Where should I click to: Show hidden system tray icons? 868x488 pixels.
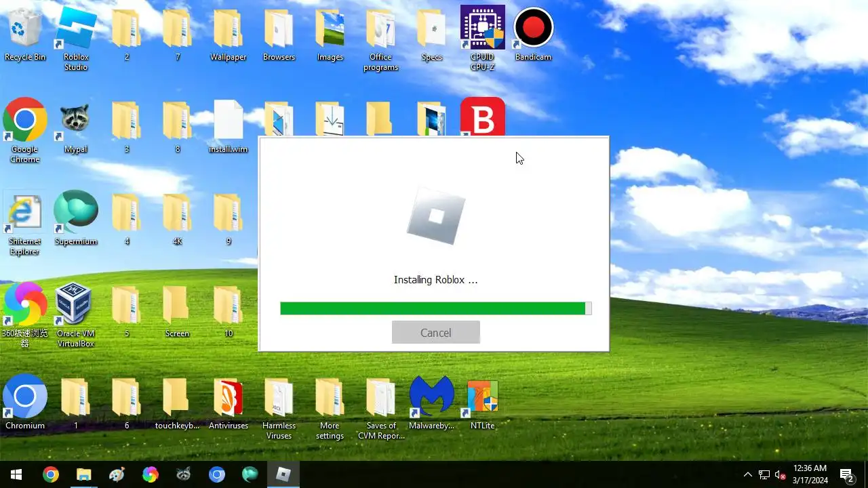pyautogui.click(x=748, y=474)
